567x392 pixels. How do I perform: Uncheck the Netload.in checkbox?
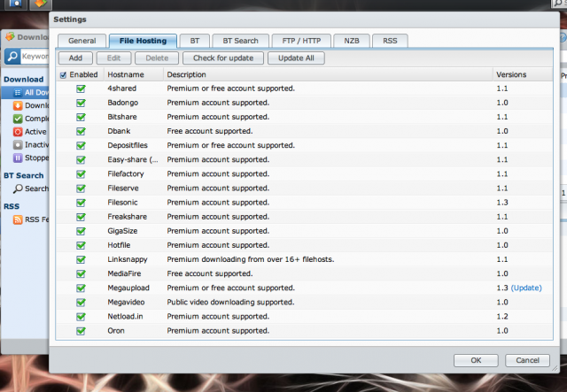point(81,317)
